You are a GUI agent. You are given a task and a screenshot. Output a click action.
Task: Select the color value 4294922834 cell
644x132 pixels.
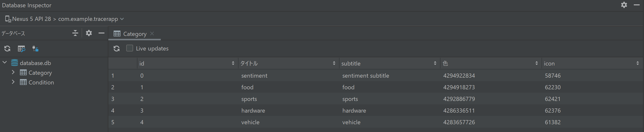click(459, 75)
